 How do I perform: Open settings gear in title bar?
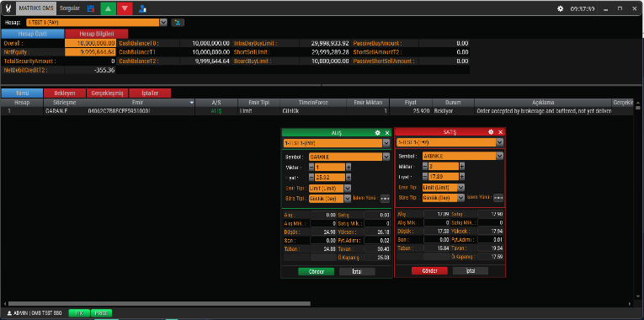pyautogui.click(x=560, y=8)
